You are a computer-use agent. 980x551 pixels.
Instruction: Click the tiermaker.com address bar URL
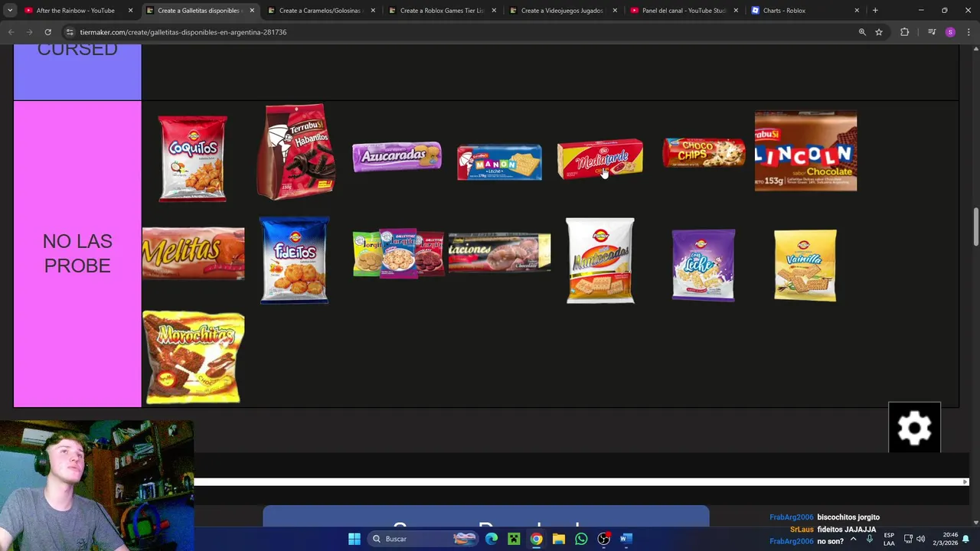tap(183, 32)
